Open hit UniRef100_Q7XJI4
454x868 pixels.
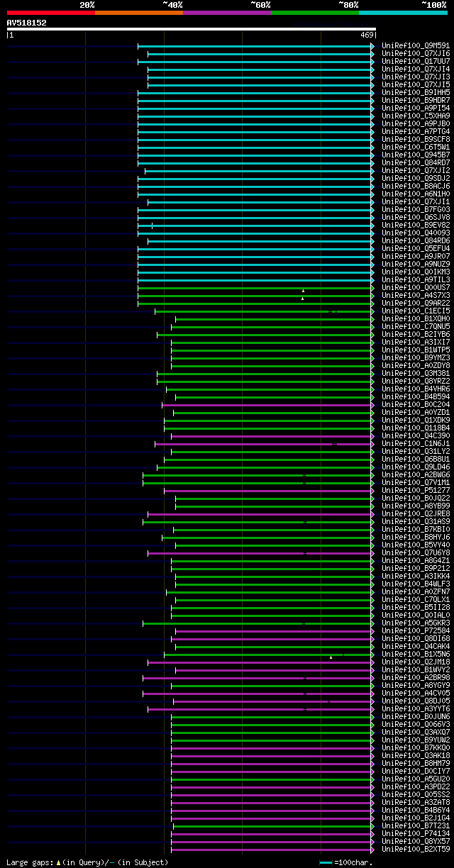pyautogui.click(x=416, y=69)
